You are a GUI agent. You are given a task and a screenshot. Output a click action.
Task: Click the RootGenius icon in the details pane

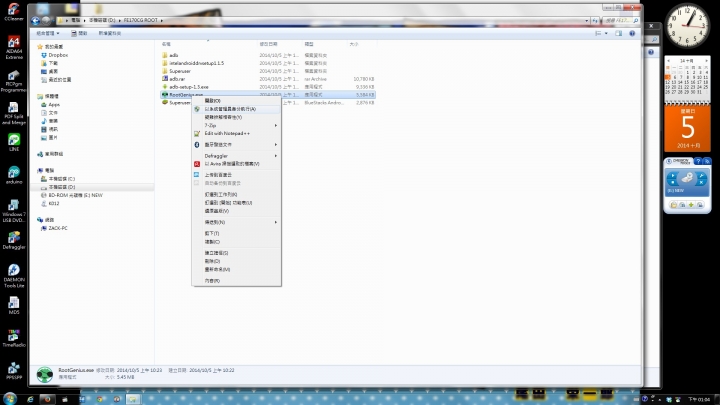tap(45, 374)
